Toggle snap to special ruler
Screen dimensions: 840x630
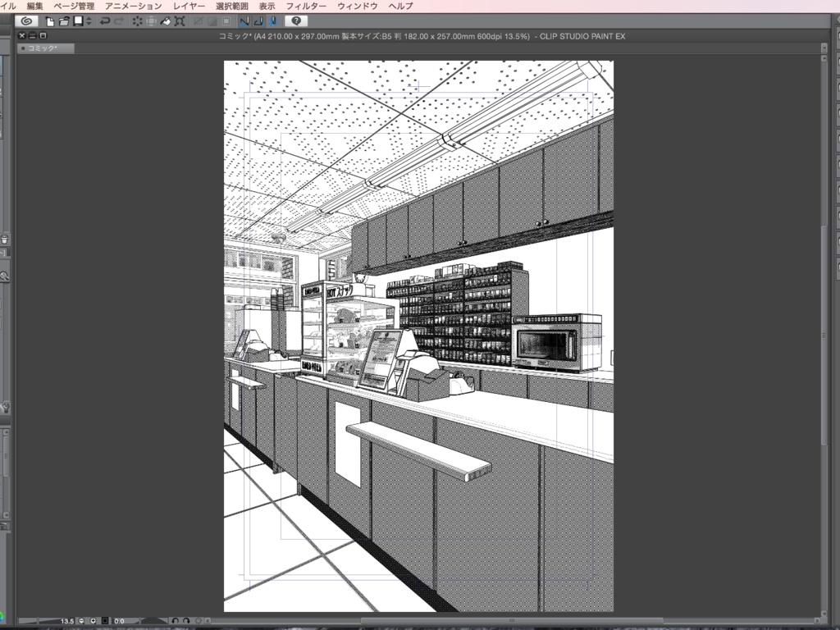258,21
